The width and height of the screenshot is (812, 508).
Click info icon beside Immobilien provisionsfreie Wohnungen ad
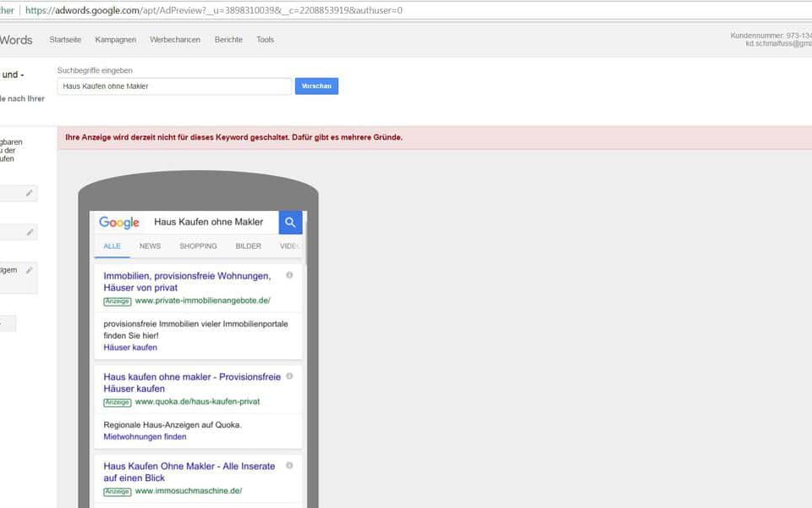pyautogui.click(x=289, y=275)
